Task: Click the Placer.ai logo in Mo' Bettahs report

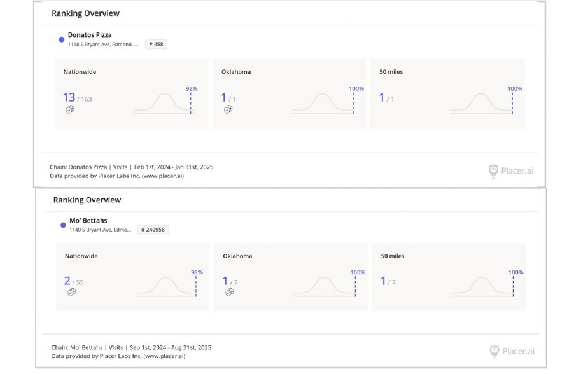Action: (x=512, y=350)
